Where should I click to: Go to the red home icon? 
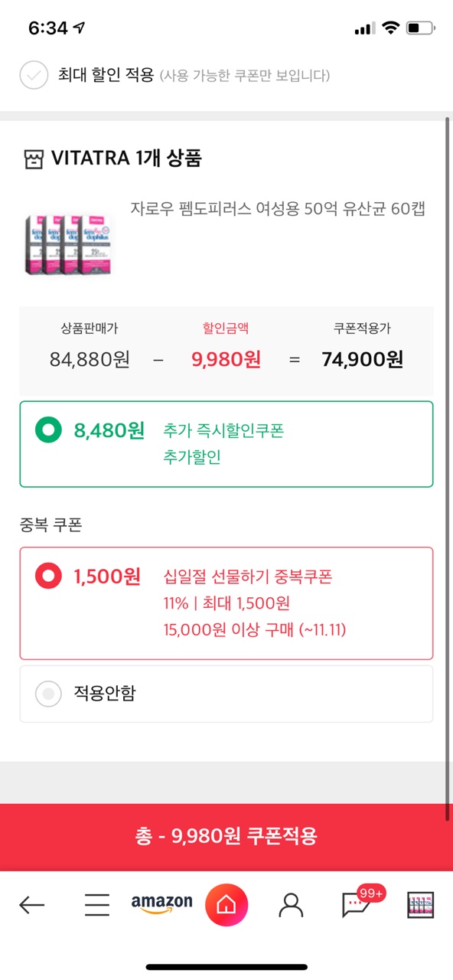pyautogui.click(x=226, y=906)
